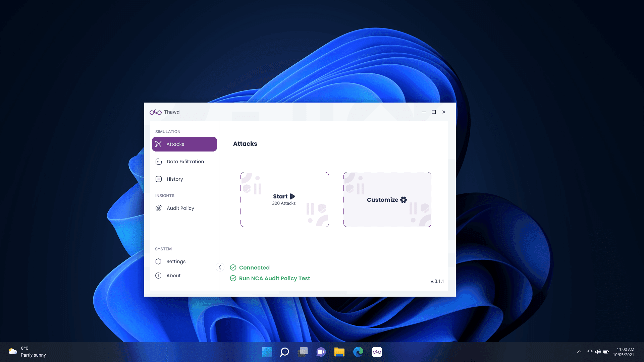Show hidden system tray icons
This screenshot has width=644, height=362.
pos(579,352)
